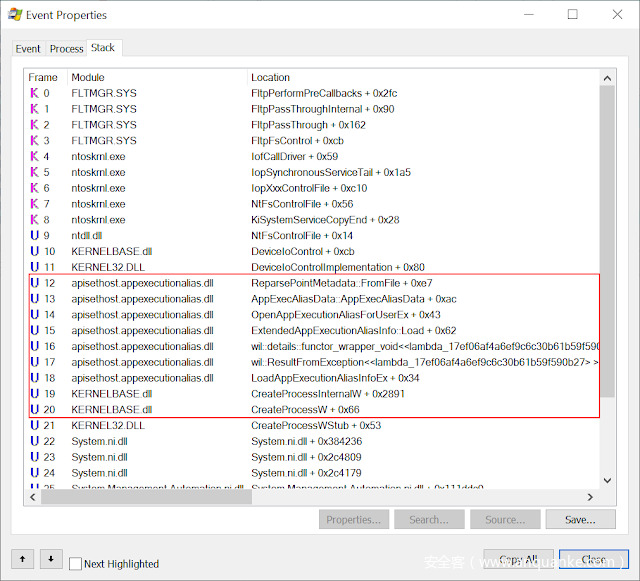Click the Save... button
The height and width of the screenshot is (581, 640).
point(580,519)
